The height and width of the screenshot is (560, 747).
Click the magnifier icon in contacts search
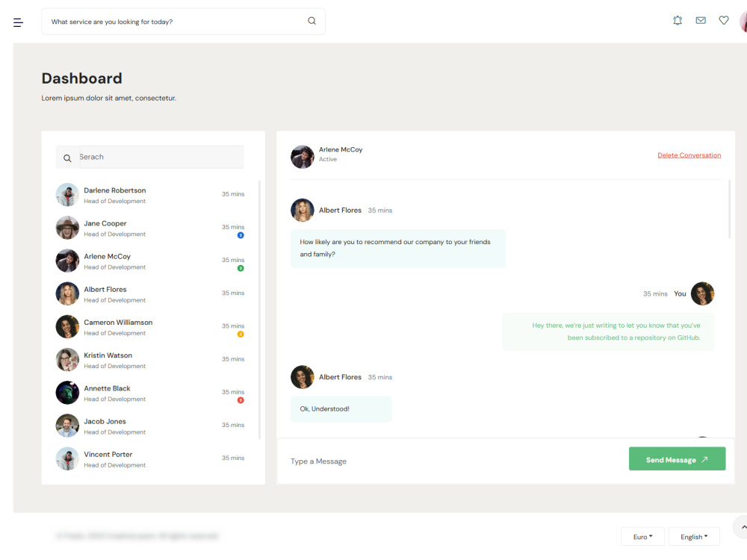67,158
